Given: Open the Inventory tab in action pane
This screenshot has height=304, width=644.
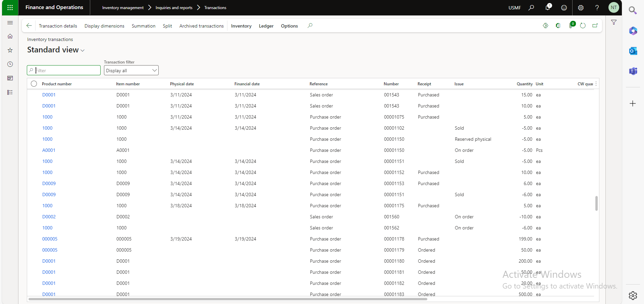Looking at the screenshot, I should click(241, 26).
